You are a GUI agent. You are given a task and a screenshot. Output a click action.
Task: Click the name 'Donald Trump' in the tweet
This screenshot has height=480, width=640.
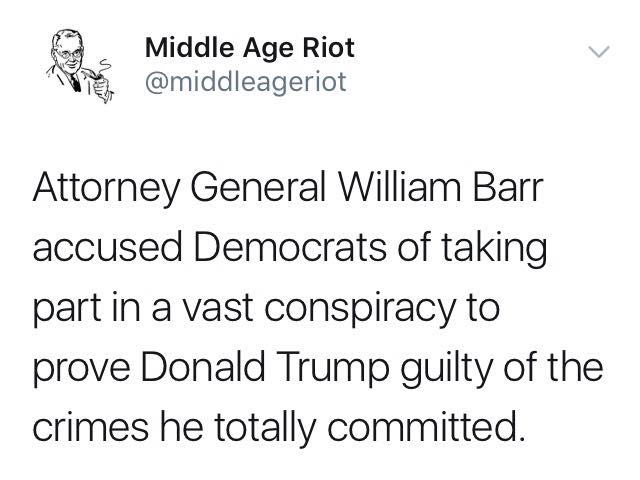click(x=264, y=368)
